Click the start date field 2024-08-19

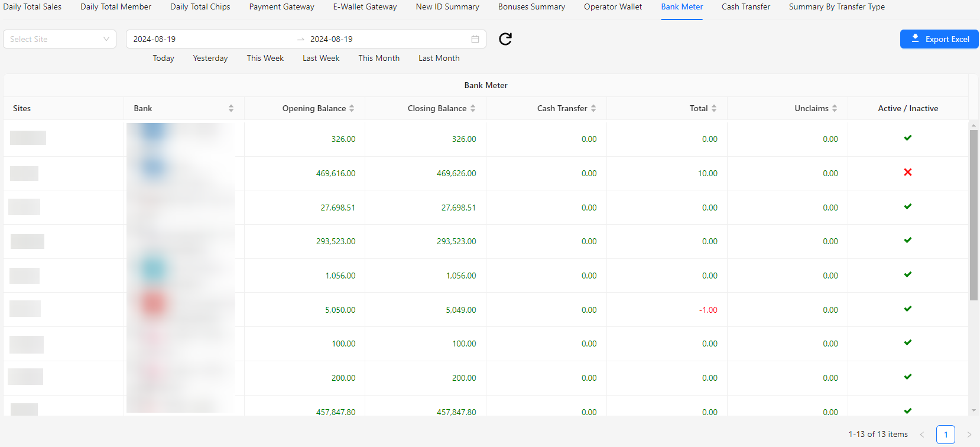(154, 39)
